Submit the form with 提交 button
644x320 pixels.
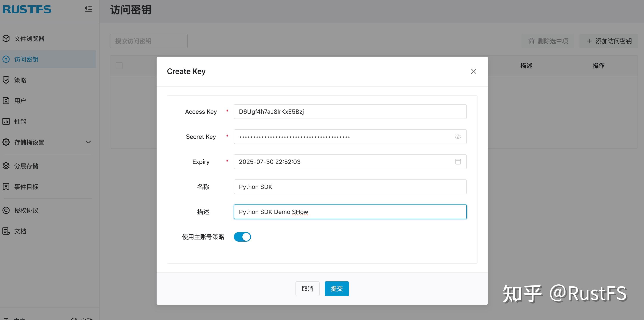pyautogui.click(x=336, y=288)
